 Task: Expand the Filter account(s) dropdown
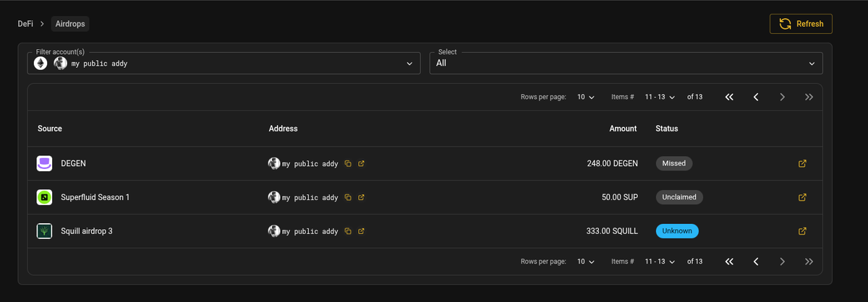coord(224,63)
